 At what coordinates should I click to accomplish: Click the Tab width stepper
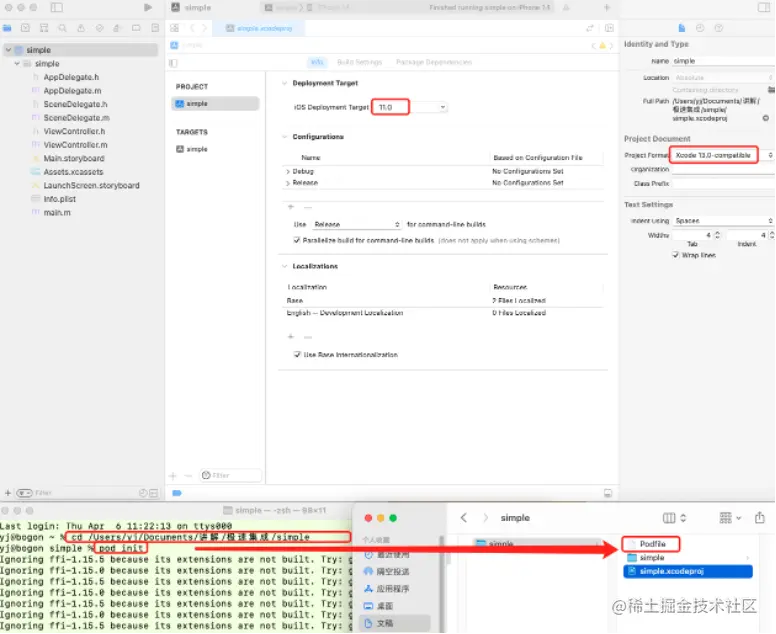coord(717,235)
